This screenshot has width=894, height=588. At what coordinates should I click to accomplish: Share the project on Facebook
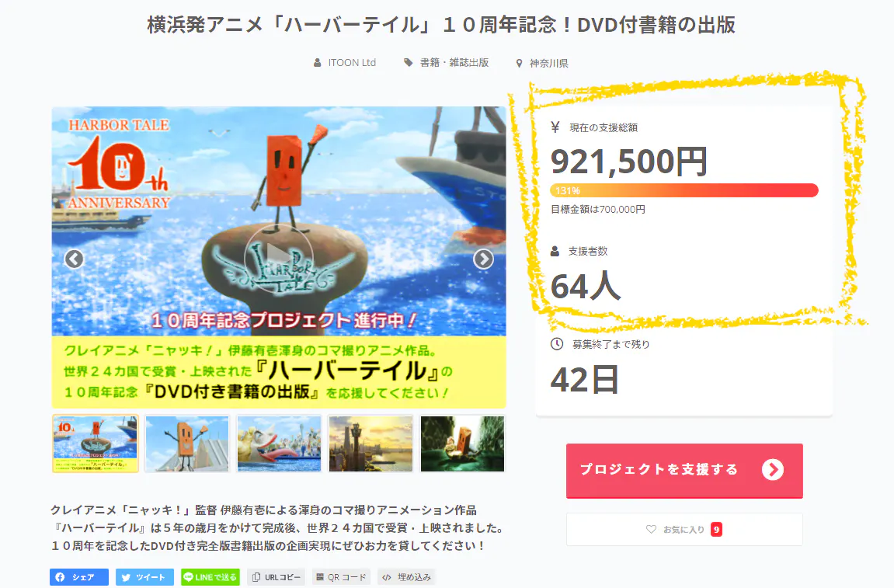pos(79,577)
